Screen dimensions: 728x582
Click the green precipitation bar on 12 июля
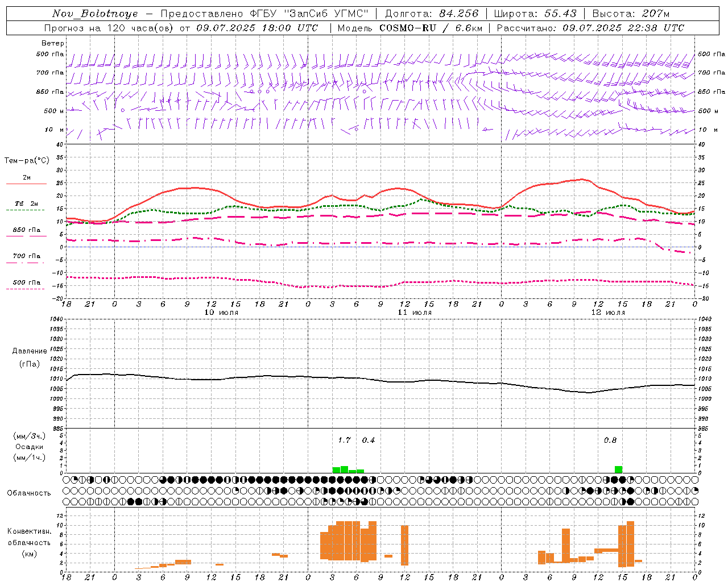point(619,469)
